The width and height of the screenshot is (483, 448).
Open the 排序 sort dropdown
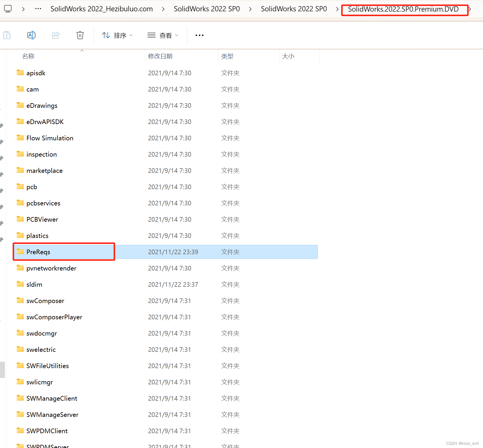pos(117,35)
